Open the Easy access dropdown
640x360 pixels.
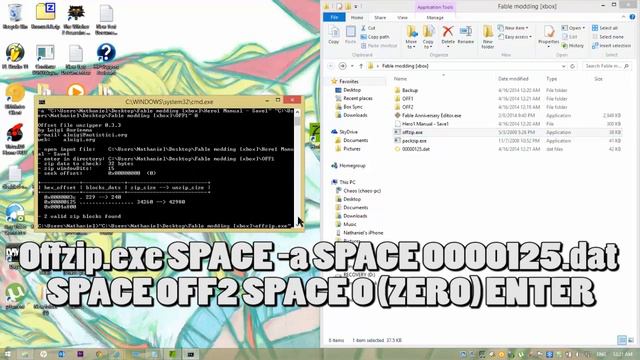[514, 37]
